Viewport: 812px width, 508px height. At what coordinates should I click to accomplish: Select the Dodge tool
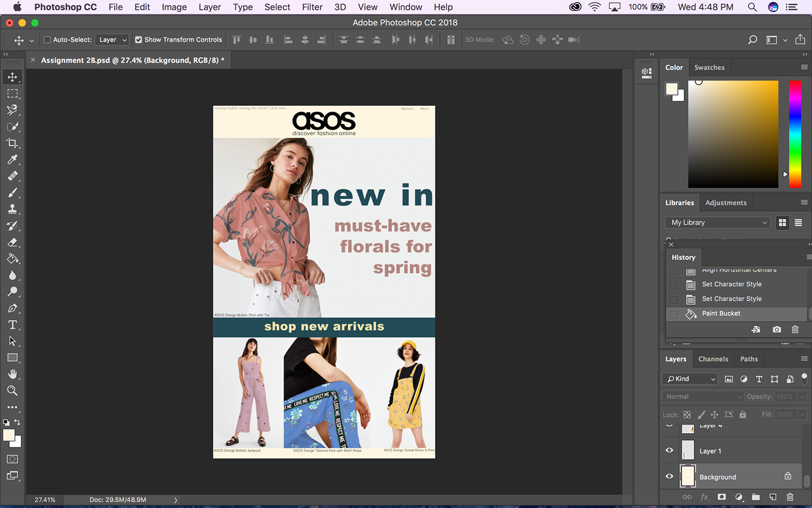(x=12, y=291)
